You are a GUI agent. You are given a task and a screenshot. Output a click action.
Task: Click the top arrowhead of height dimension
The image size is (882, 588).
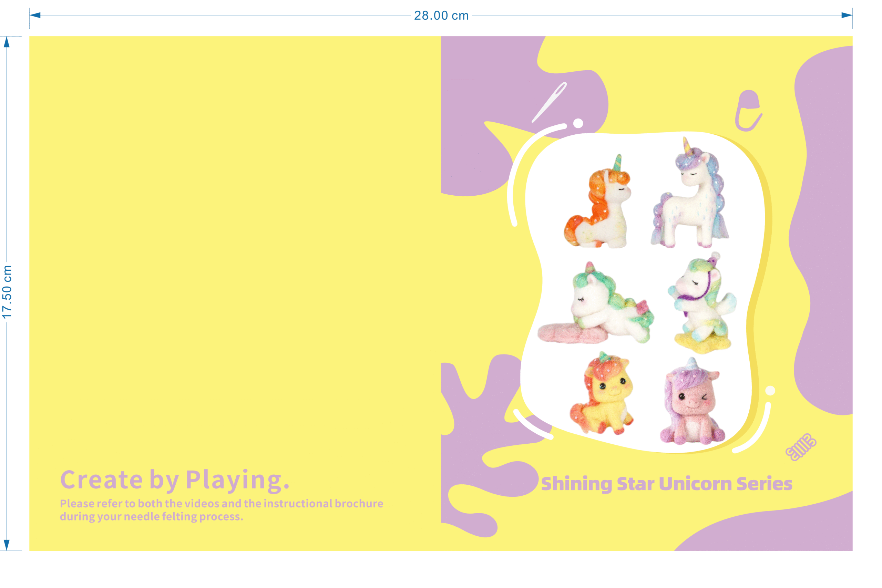[x=7, y=42]
